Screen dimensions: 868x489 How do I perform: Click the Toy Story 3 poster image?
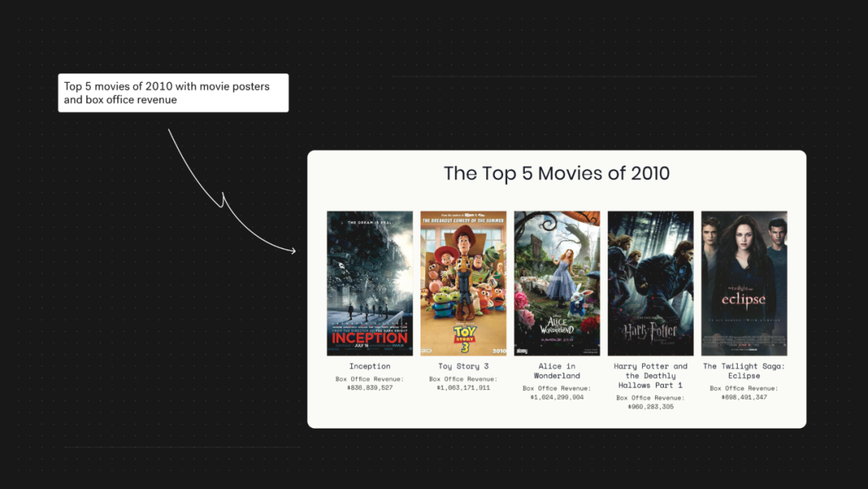coord(463,283)
